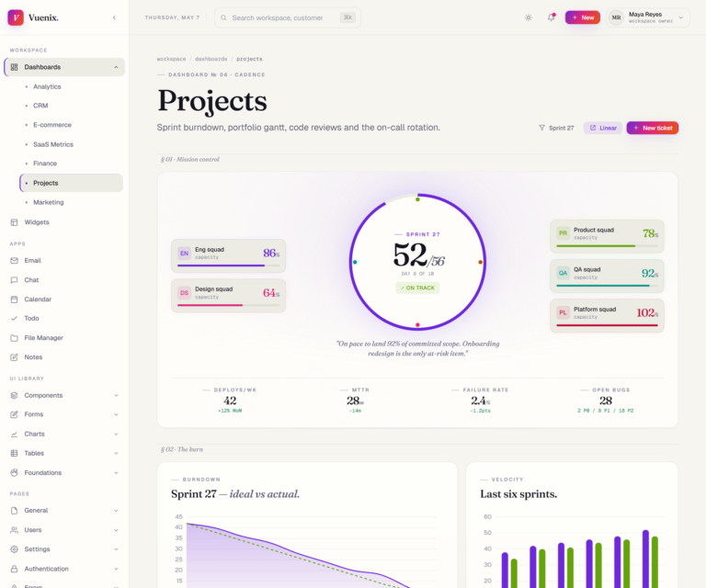
Task: Expand the Components section chevron
Action: tap(116, 395)
